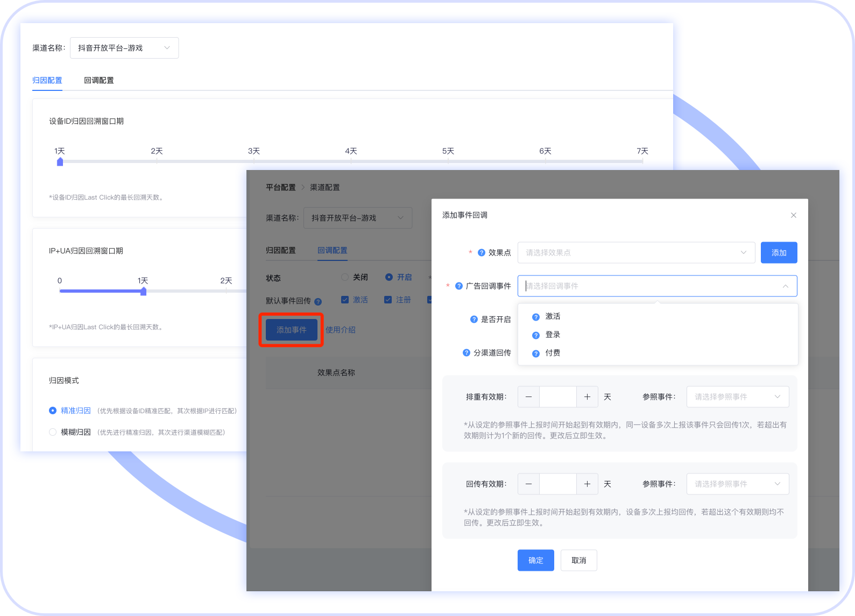Uncheck the 激活 default event checkbox

(x=345, y=300)
